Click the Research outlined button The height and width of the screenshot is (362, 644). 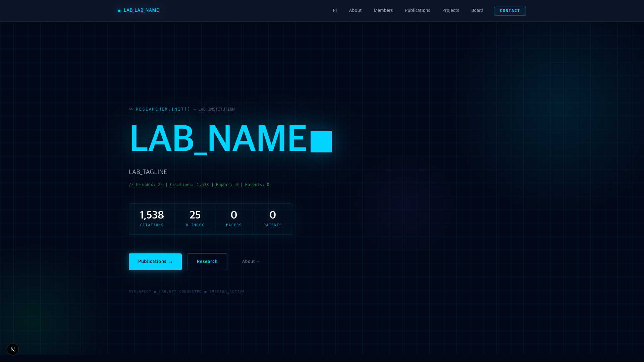[207, 261]
